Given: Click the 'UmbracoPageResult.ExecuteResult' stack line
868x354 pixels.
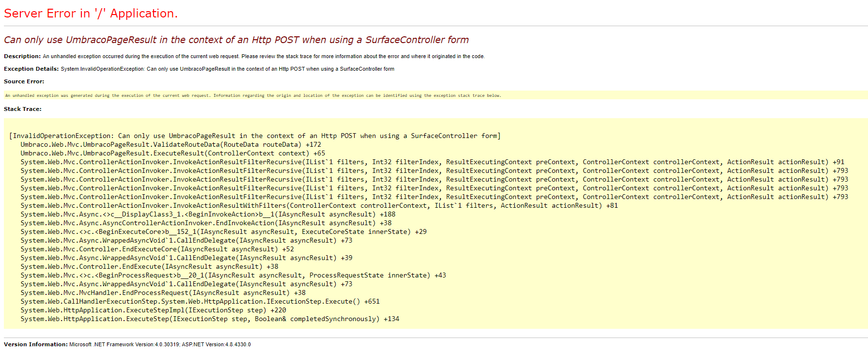Looking at the screenshot, I should [x=173, y=154].
